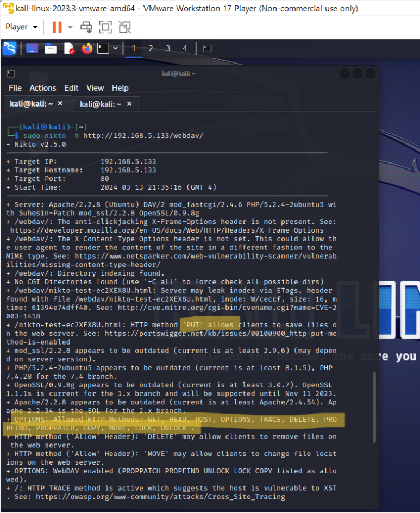
Task: Close the first kali@kali terminal tab
Action: pyautogui.click(x=60, y=103)
